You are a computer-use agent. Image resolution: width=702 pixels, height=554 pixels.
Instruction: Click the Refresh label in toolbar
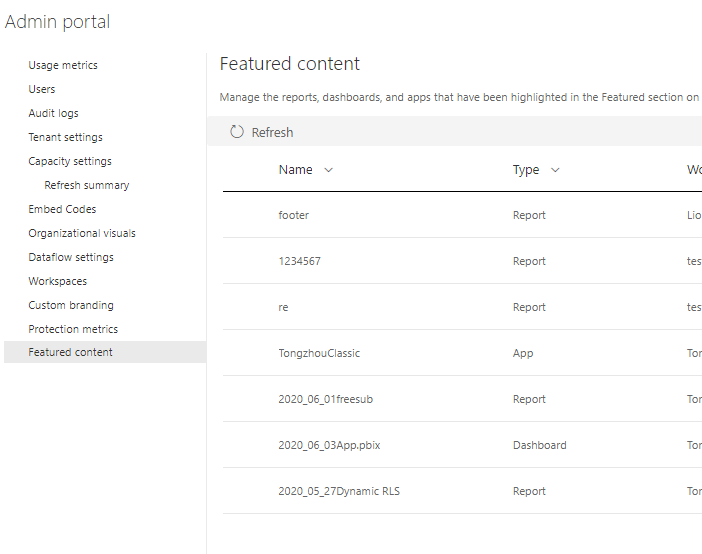(x=272, y=133)
